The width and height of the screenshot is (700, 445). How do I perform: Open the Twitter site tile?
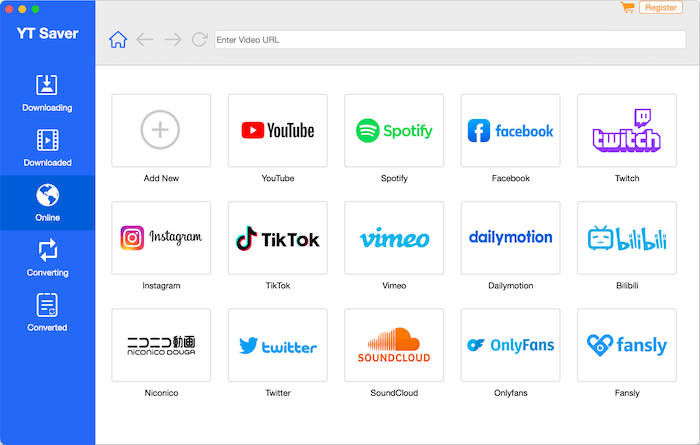point(278,345)
